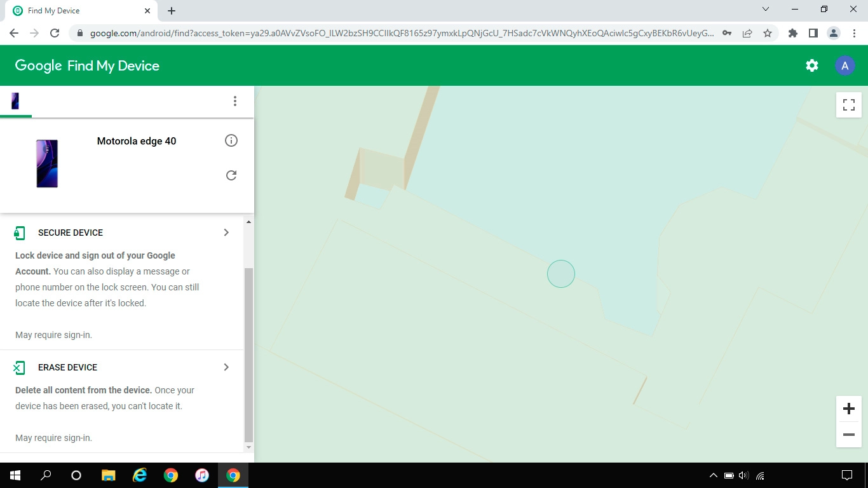Launch iTunes from the taskbar
868x488 pixels.
pyautogui.click(x=202, y=475)
